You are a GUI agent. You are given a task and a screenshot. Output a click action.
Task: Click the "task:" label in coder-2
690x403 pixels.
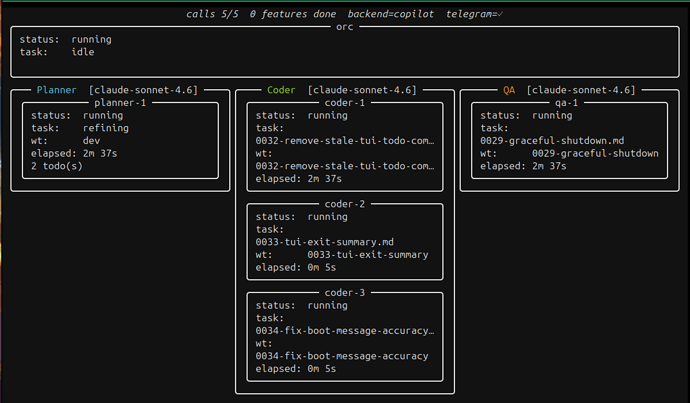pyautogui.click(x=270, y=229)
